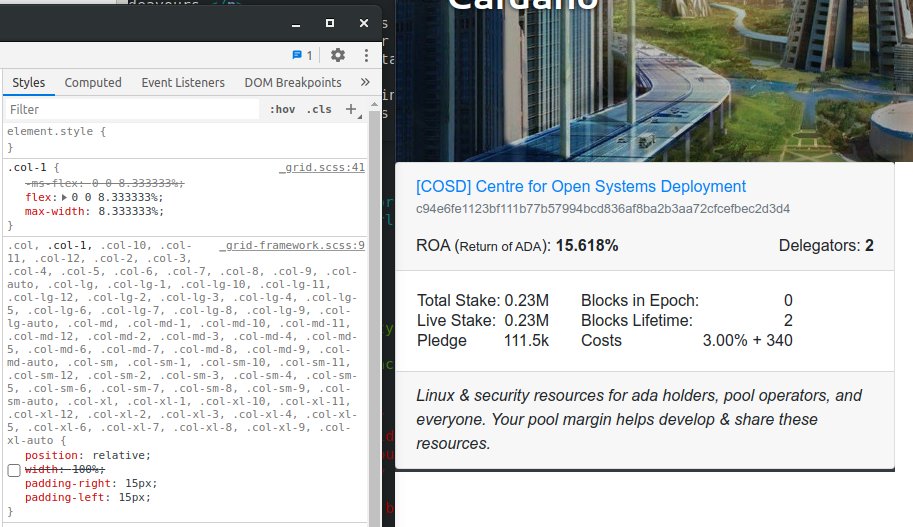Screen dimensions: 913x527
Task: Open _grid.scss:41 source link
Action: (322, 168)
